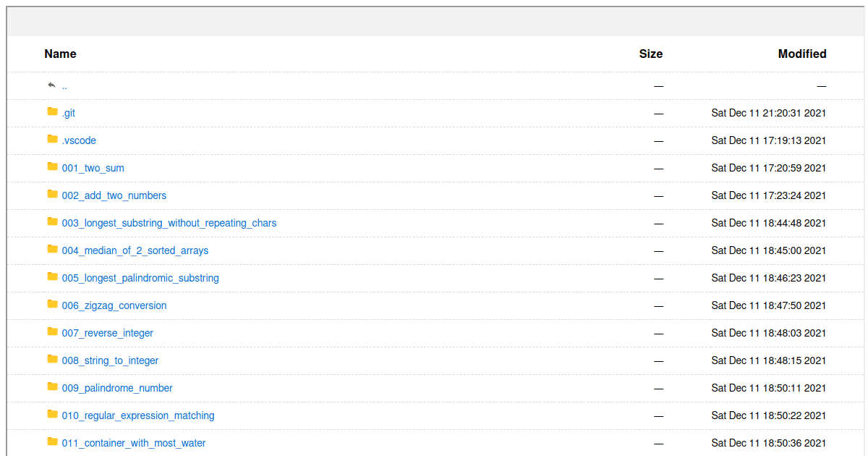Click the folder icon beside 004_median_of_2_sorted_arrays

point(52,249)
